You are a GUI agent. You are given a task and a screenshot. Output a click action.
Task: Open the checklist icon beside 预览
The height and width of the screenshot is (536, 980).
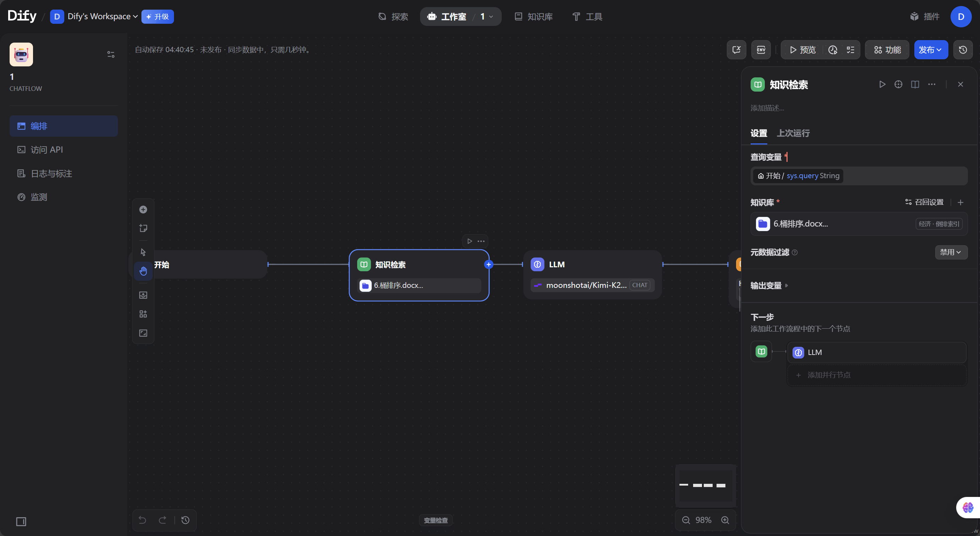tap(850, 50)
